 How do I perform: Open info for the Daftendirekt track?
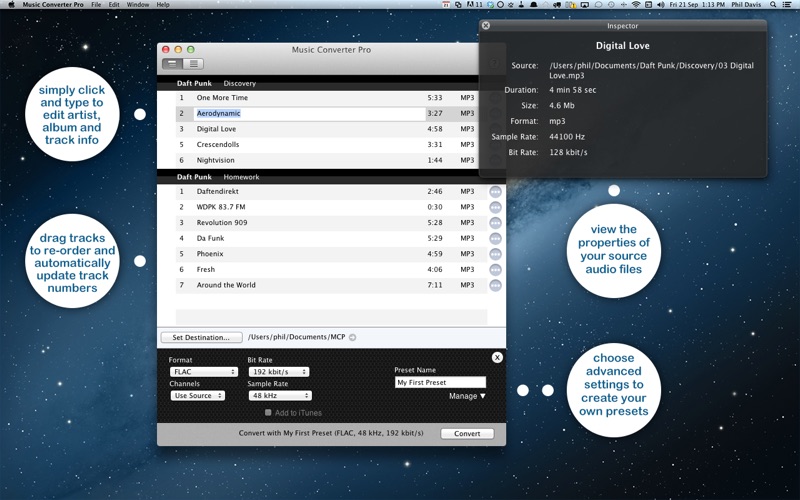point(495,192)
